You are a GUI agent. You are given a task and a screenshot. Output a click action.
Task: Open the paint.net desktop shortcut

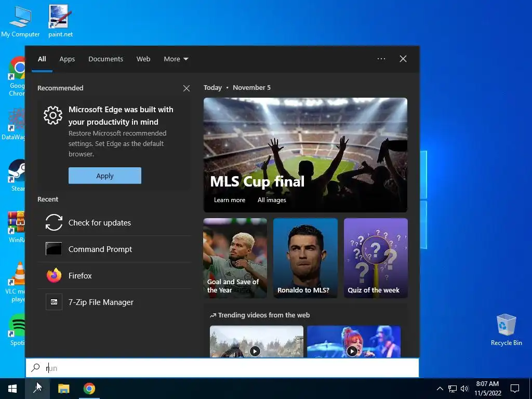coord(60,21)
